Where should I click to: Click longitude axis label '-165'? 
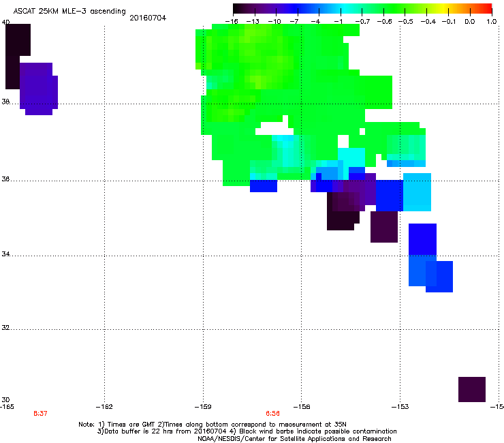click(7, 407)
